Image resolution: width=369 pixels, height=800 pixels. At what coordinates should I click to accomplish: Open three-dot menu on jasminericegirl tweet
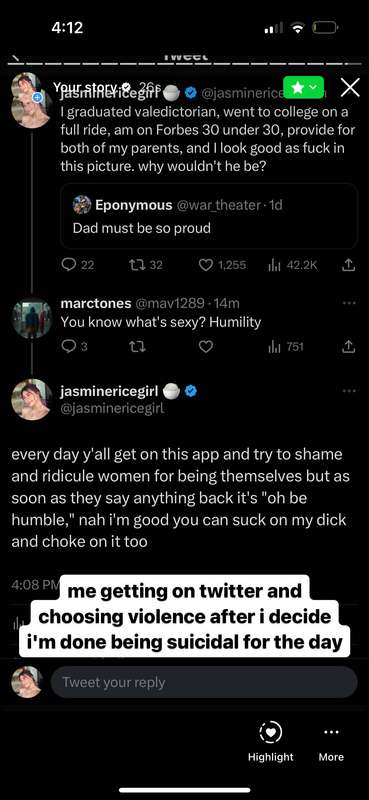coord(349,391)
